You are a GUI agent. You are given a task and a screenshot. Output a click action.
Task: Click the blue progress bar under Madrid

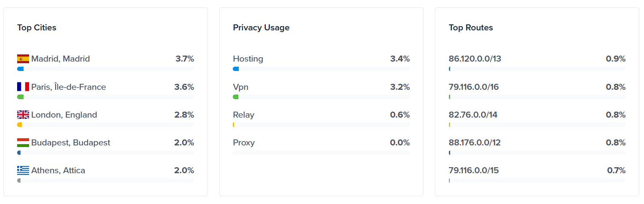click(x=21, y=69)
